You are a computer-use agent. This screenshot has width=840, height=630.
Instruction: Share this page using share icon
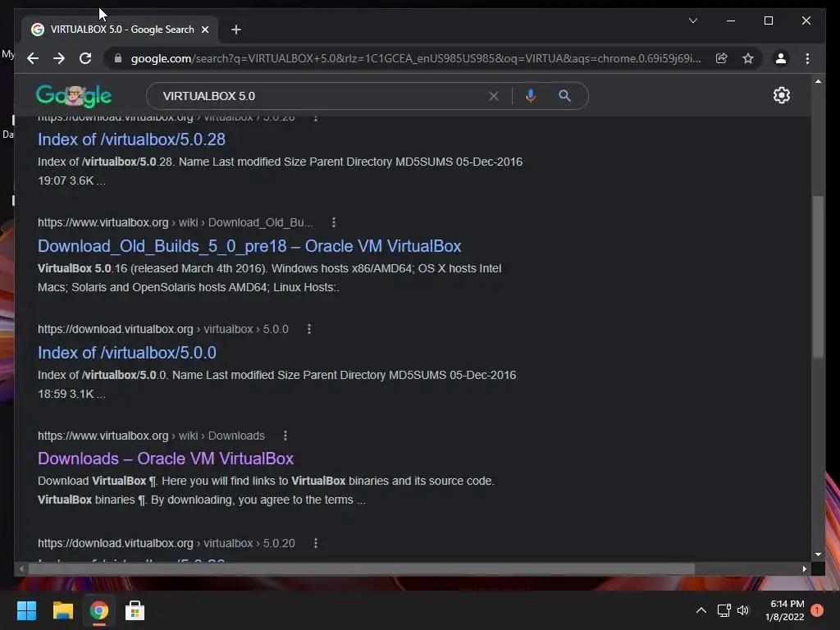click(x=722, y=58)
